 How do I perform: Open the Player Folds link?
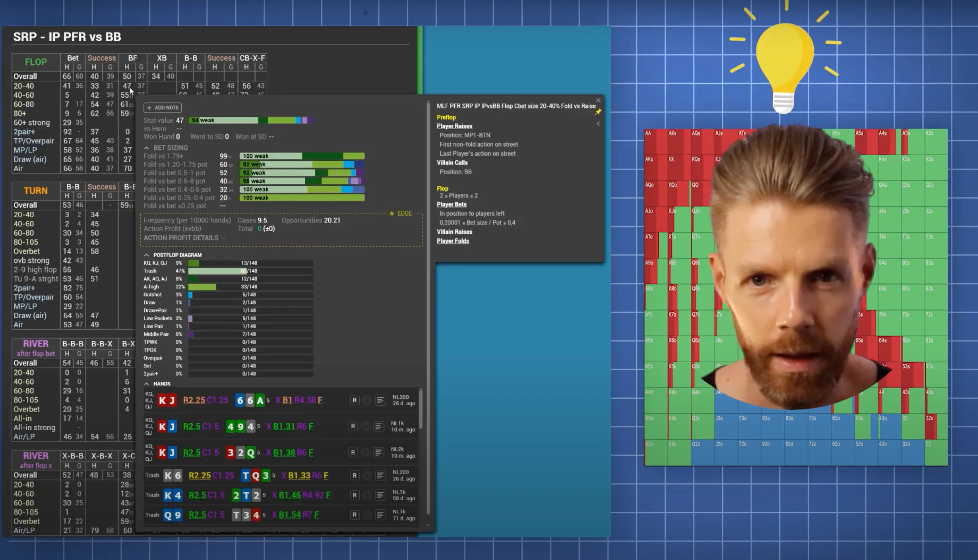453,241
